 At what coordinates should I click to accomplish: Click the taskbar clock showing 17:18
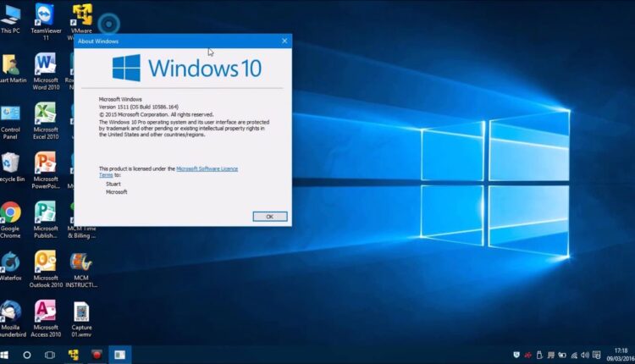click(x=621, y=354)
